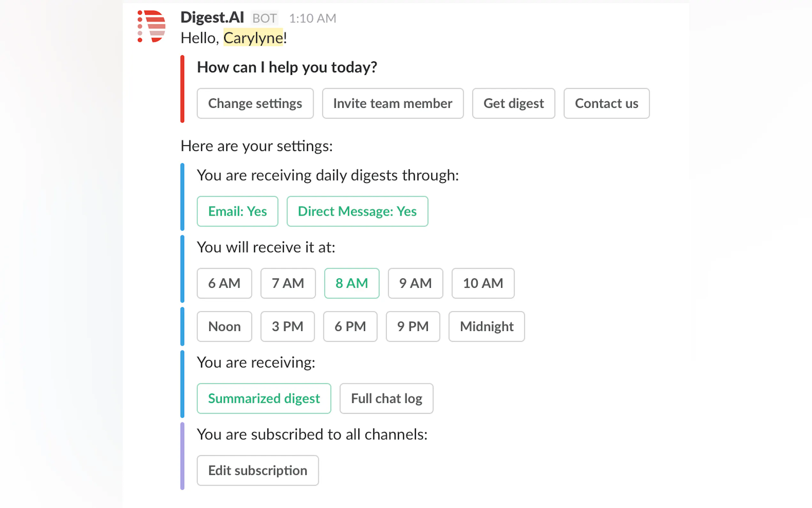Pick 10 AM as delivery time

pyautogui.click(x=483, y=283)
